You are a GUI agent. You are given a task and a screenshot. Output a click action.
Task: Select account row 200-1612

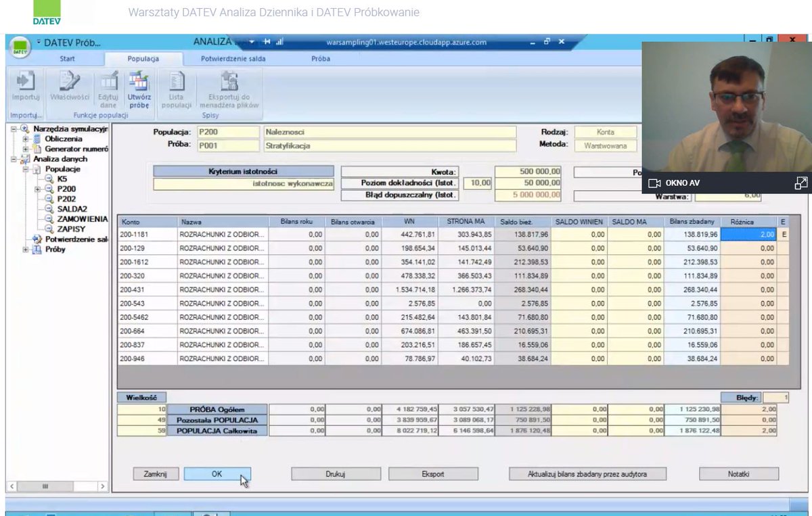[452, 262]
